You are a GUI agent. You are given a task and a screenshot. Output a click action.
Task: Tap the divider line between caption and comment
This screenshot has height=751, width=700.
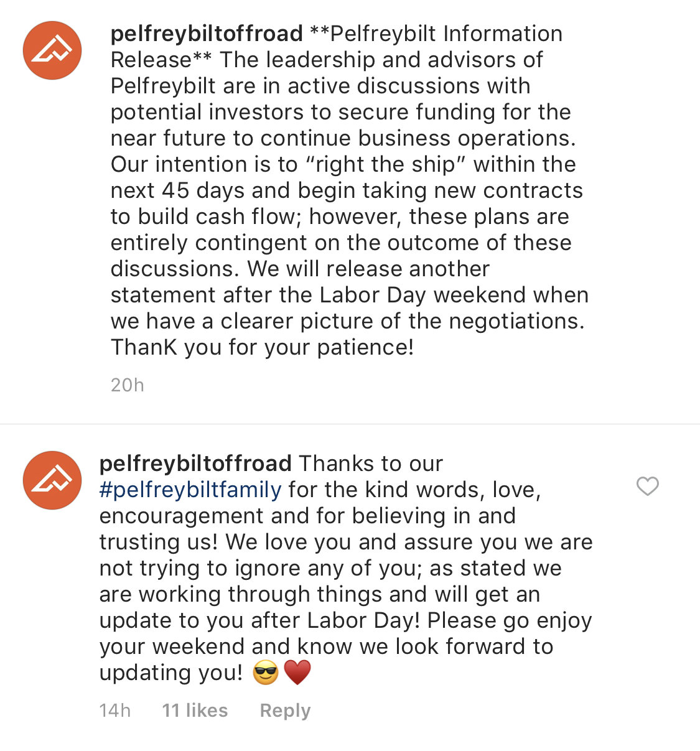[x=350, y=424]
